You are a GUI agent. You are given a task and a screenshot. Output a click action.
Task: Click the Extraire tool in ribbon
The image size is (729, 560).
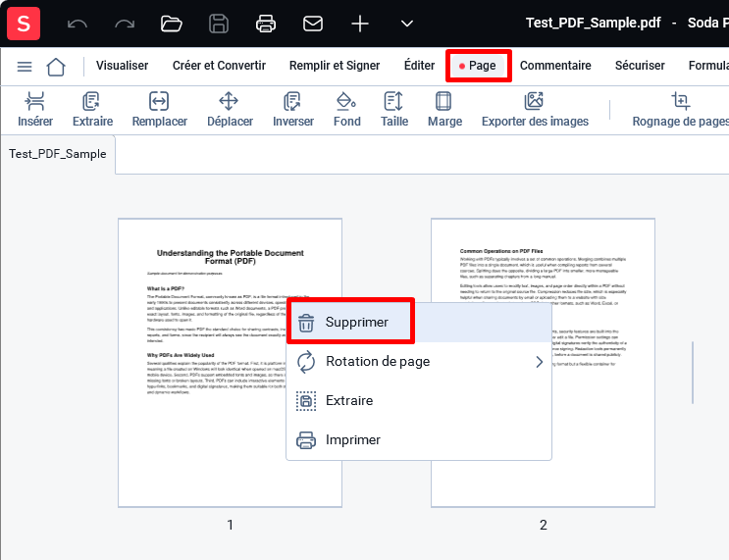click(92, 110)
